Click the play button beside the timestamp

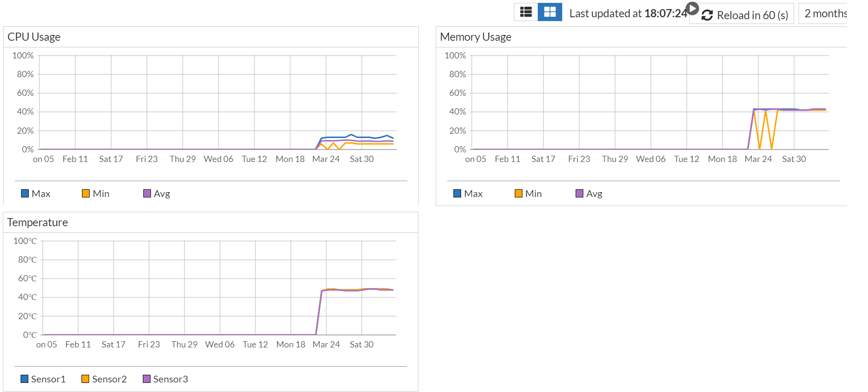692,8
